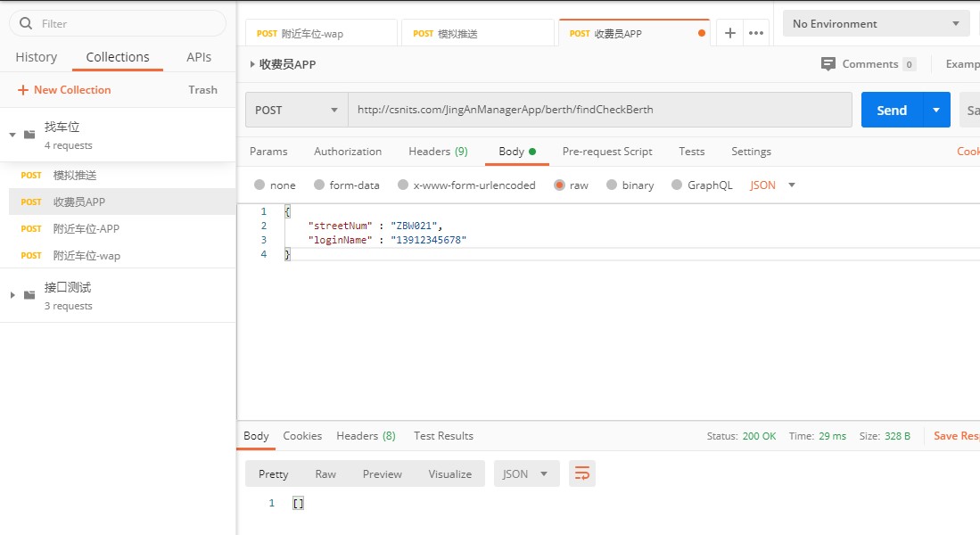Open Trash link in sidebar
The height and width of the screenshot is (535, 980).
pos(202,90)
